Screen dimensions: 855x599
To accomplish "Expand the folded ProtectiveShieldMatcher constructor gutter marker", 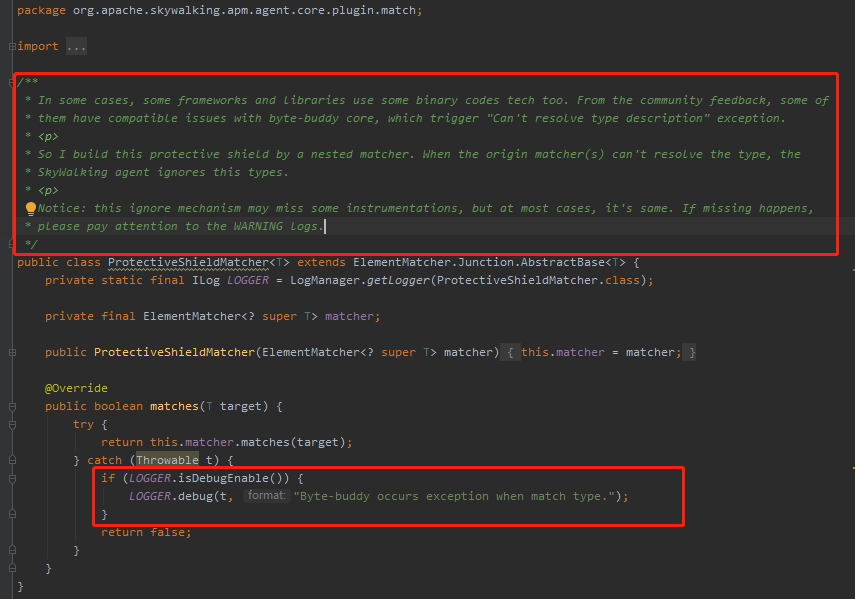I will point(12,353).
